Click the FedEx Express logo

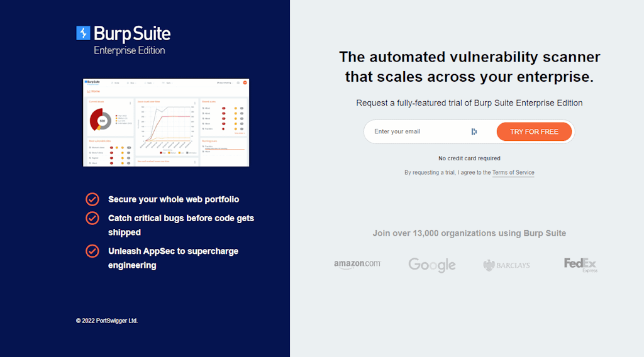[580, 265]
